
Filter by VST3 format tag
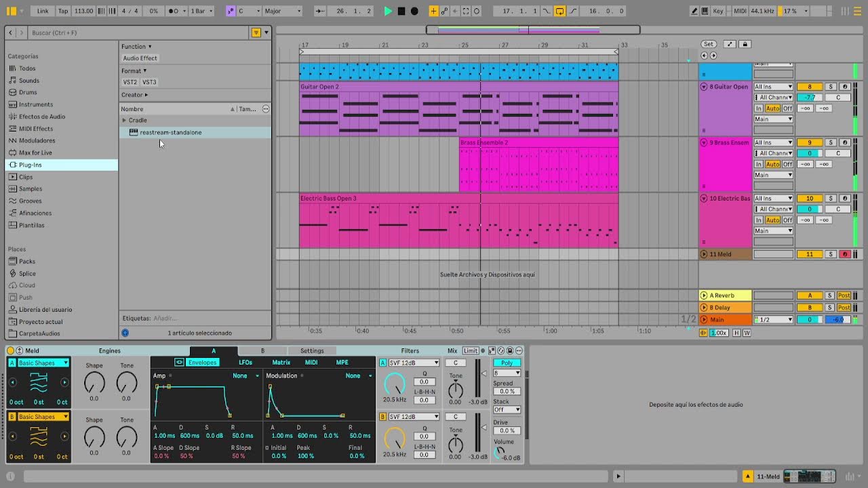tap(149, 82)
